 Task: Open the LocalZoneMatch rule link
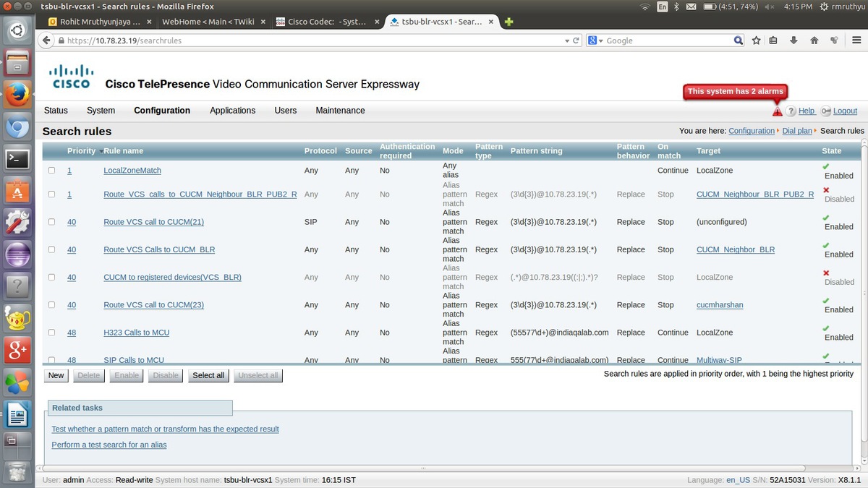coord(132,171)
